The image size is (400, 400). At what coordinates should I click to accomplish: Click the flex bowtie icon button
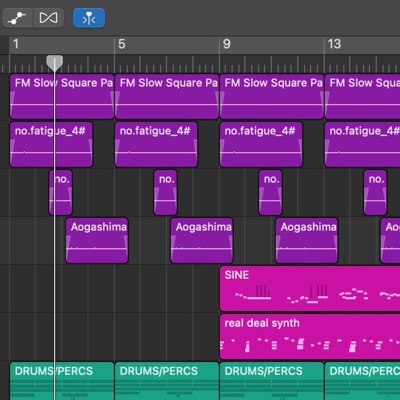[48, 18]
